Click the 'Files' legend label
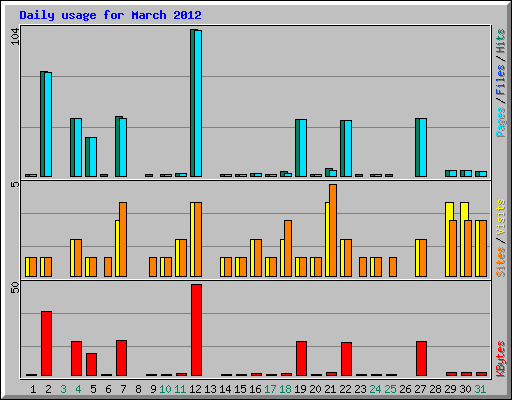 [501, 79]
